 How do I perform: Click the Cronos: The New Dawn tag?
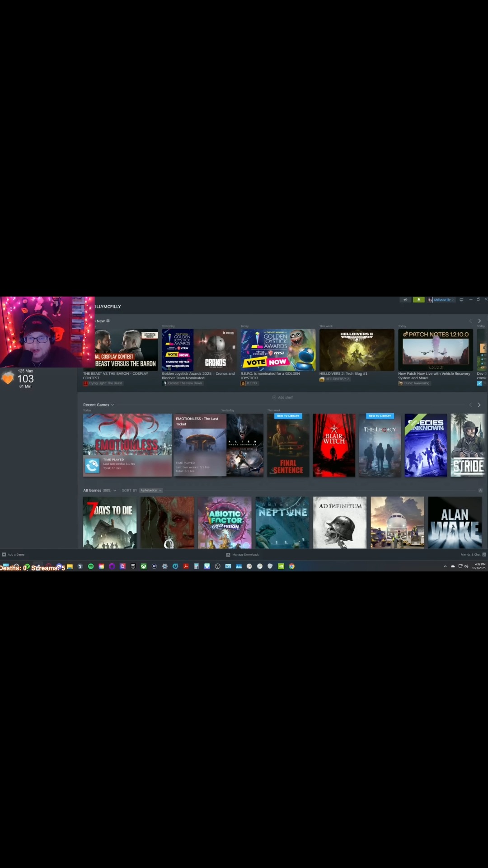click(182, 383)
